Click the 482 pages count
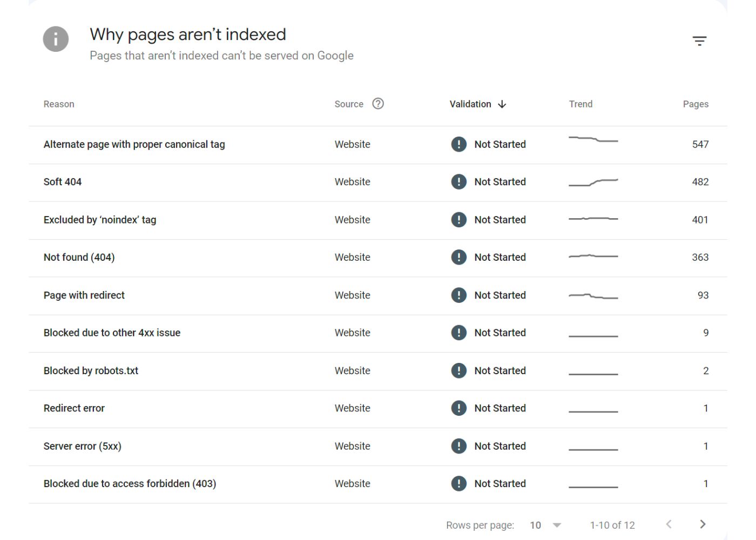This screenshot has width=756, height=540. [700, 182]
